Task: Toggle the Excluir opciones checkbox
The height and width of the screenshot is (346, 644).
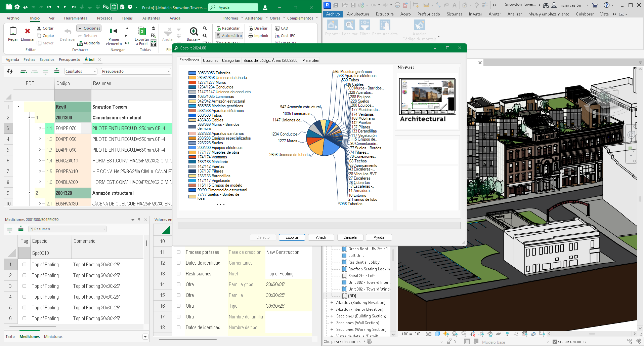Action: point(555,342)
